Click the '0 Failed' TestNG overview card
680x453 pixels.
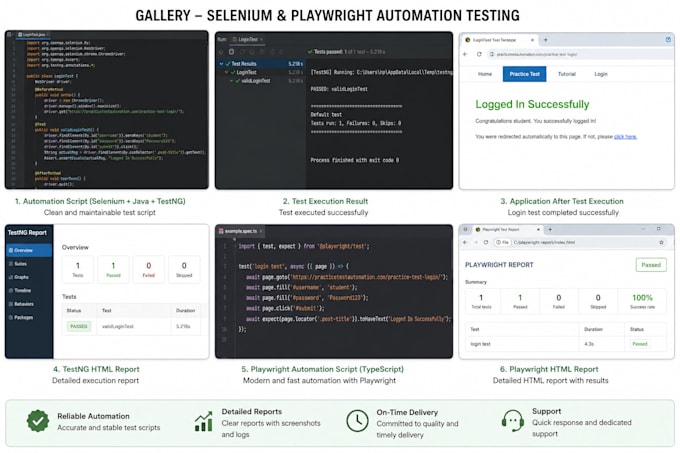(149, 270)
